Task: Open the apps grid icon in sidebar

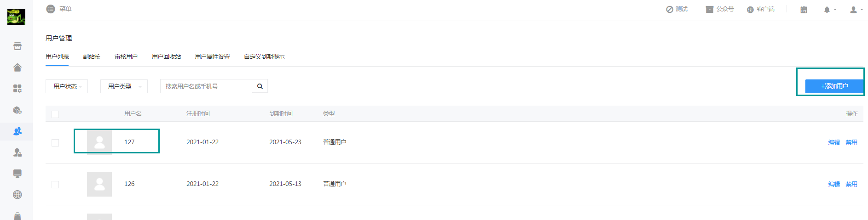Action: 17,89
